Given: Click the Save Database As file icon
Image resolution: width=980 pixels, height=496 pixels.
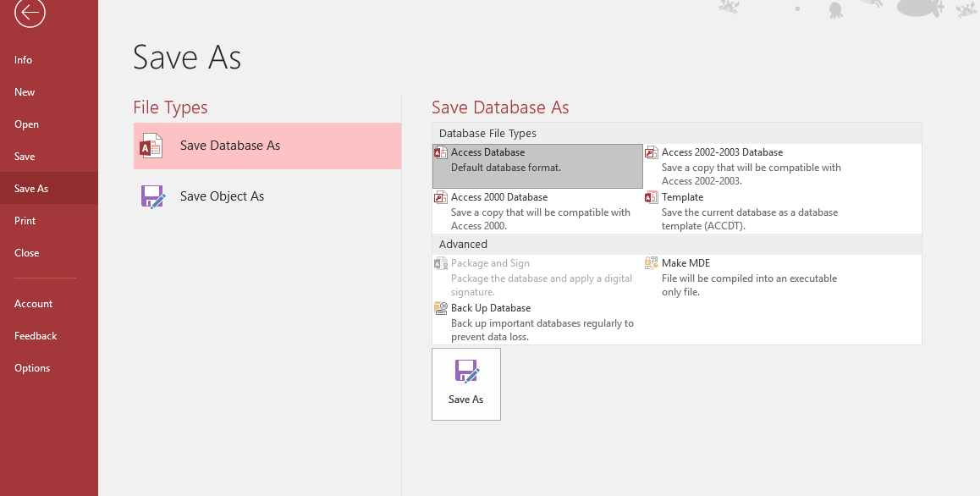Looking at the screenshot, I should tap(151, 146).
